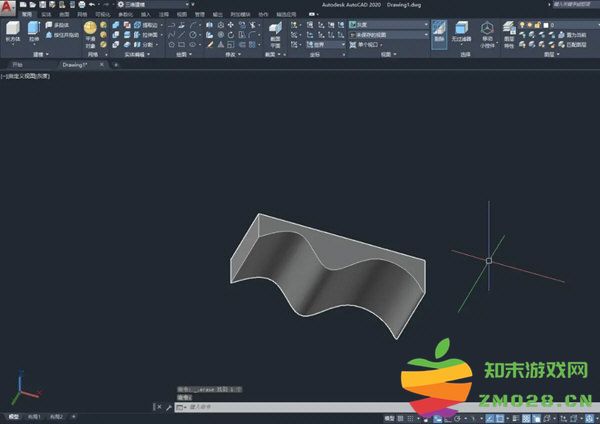Image resolution: width=600 pixels, height=424 pixels.
Task: Close the command line window
Action: [x=159, y=407]
